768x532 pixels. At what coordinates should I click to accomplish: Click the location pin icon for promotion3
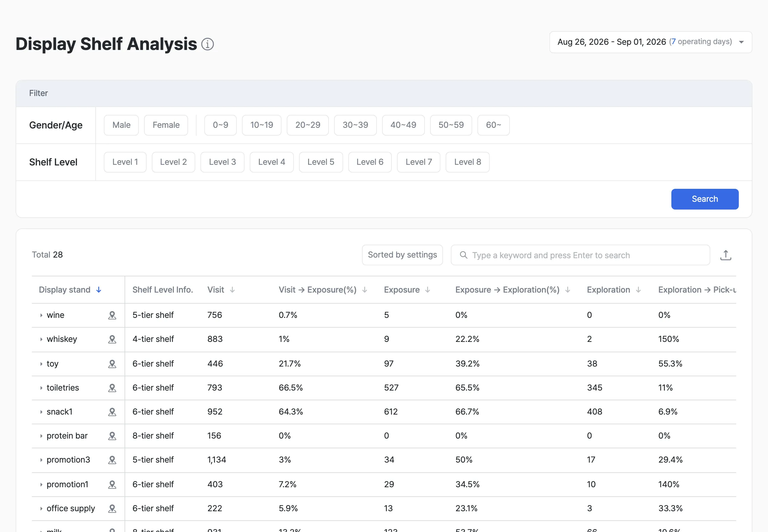click(x=112, y=460)
